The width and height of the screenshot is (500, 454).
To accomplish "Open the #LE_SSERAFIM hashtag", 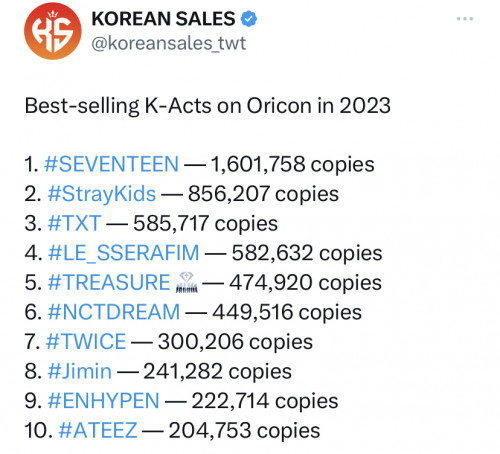I will [123, 253].
